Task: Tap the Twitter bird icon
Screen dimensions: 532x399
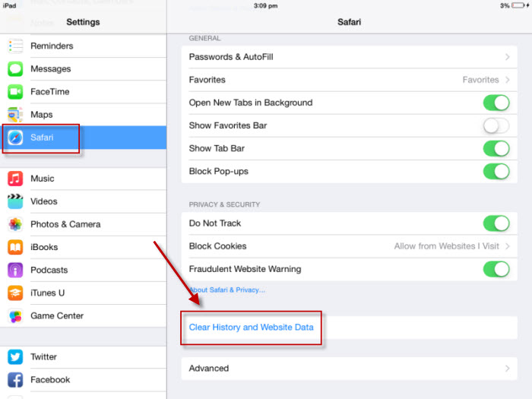Action: point(15,356)
